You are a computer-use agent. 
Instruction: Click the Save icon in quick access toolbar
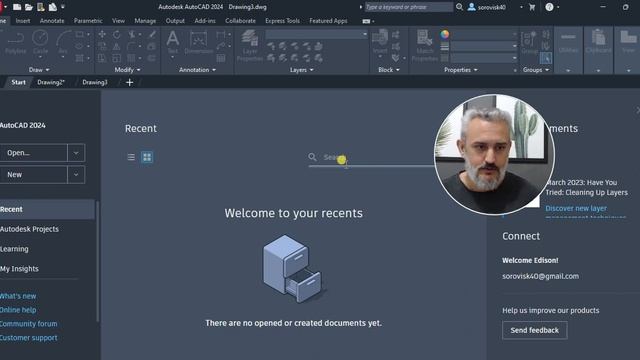pyautogui.click(x=41, y=7)
